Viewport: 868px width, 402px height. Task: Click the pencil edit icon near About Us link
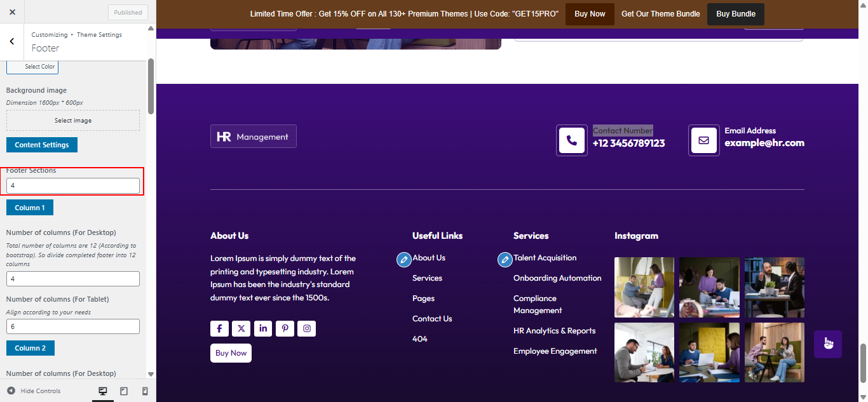tap(403, 259)
